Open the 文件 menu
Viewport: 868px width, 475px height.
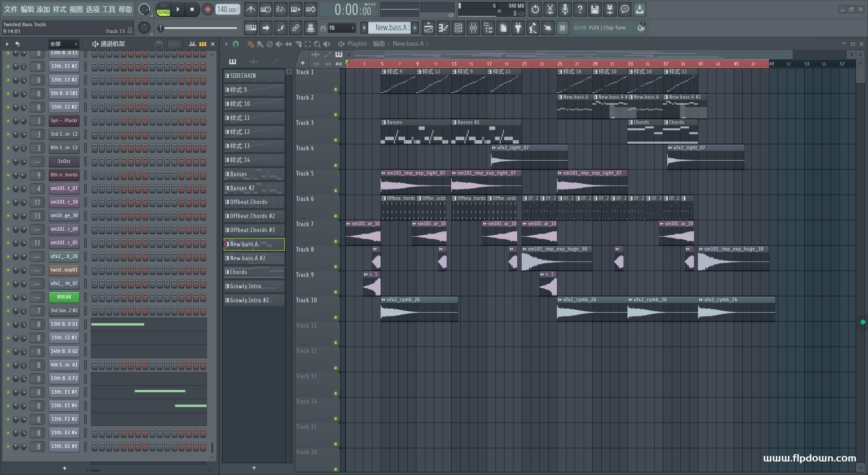(x=11, y=9)
